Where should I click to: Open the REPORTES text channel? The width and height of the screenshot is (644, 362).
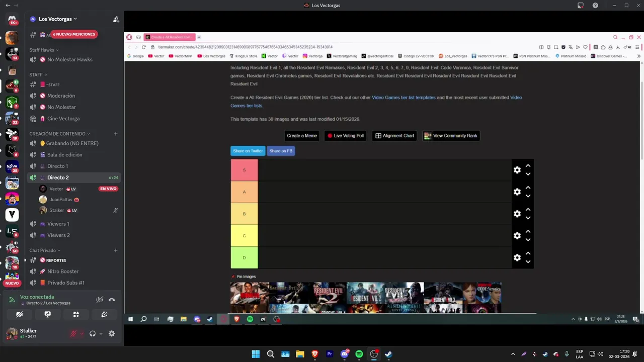(74, 260)
